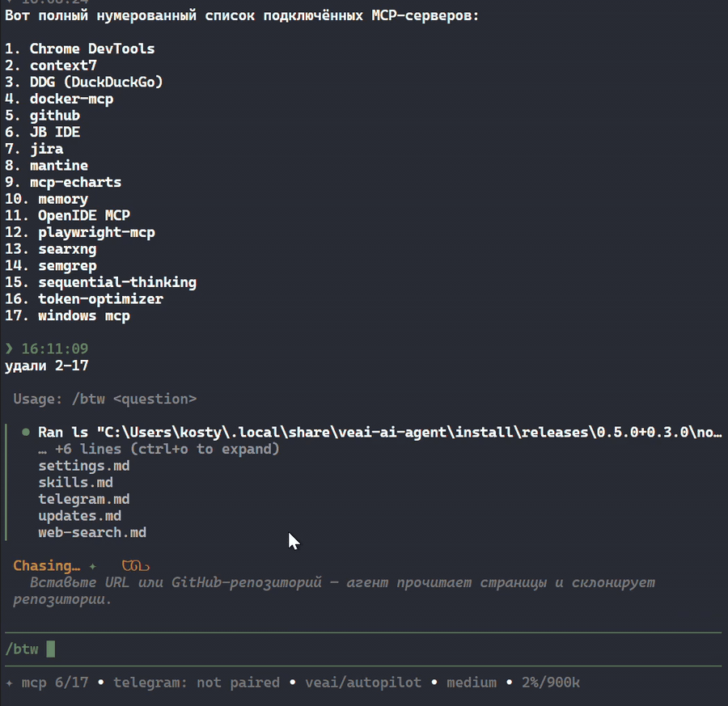Viewport: 728px width, 706px height.
Task: Select list entry '9. mcp-echarts'
Action: coord(63,183)
